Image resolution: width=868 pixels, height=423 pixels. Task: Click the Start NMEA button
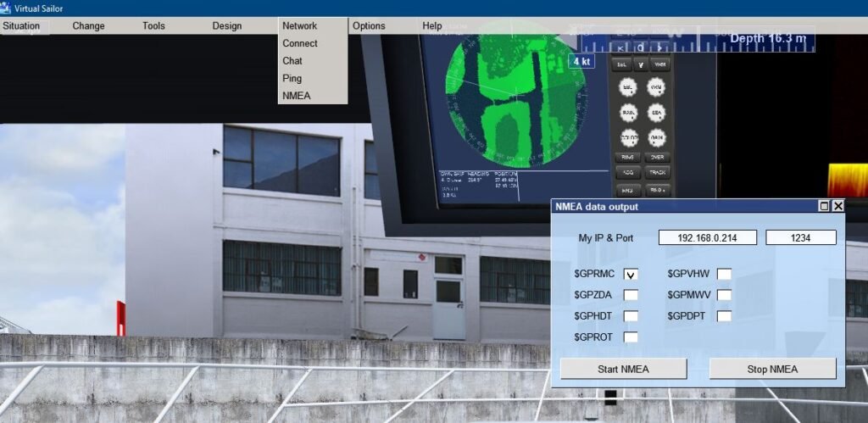point(623,369)
